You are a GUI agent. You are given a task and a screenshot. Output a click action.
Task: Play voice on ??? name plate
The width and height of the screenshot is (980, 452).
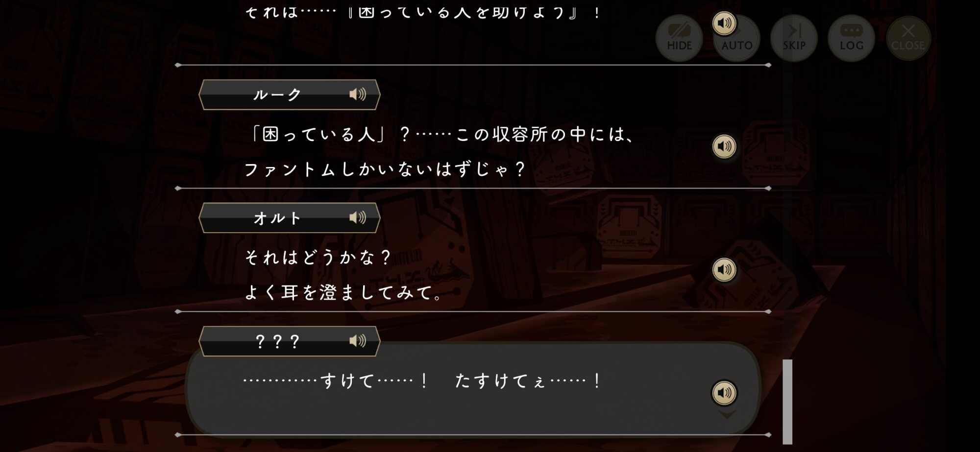point(358,341)
